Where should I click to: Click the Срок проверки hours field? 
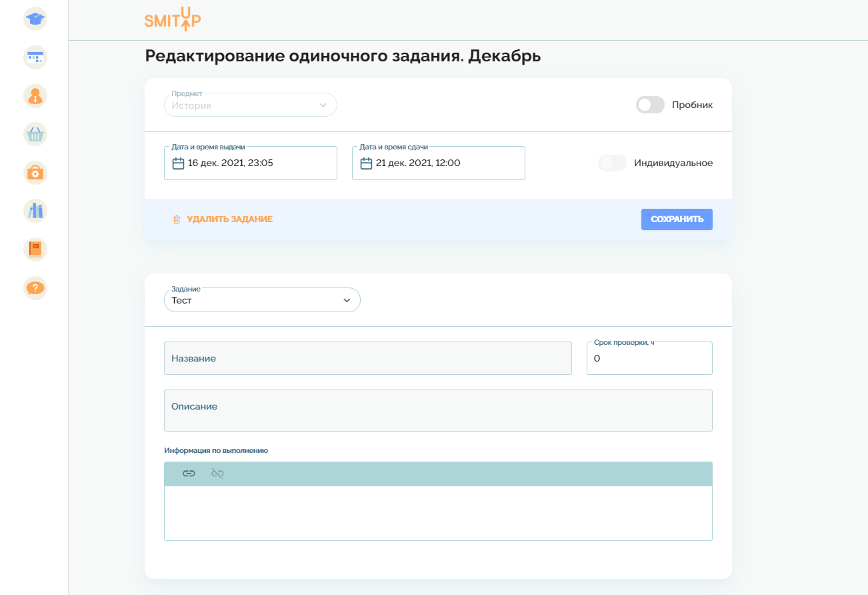pyautogui.click(x=649, y=359)
